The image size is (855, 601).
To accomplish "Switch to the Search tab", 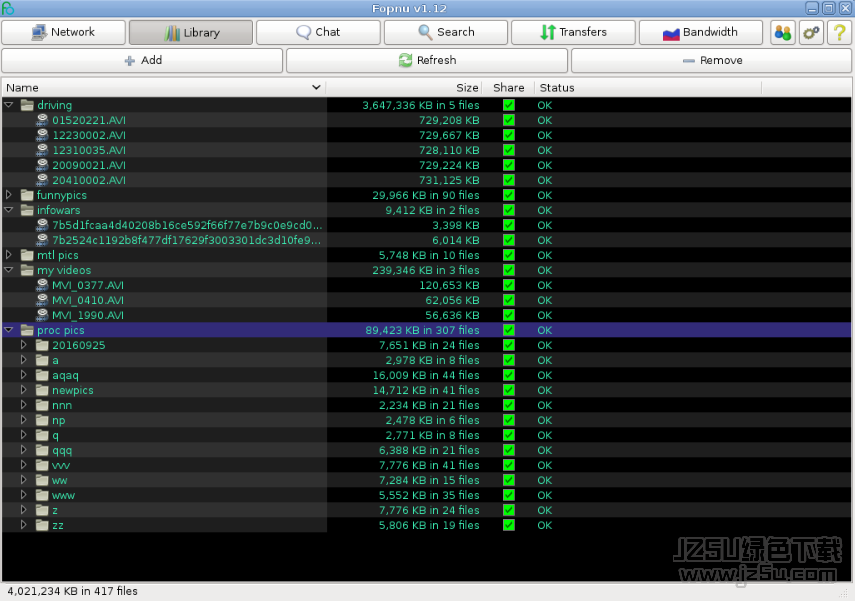I will 446,32.
